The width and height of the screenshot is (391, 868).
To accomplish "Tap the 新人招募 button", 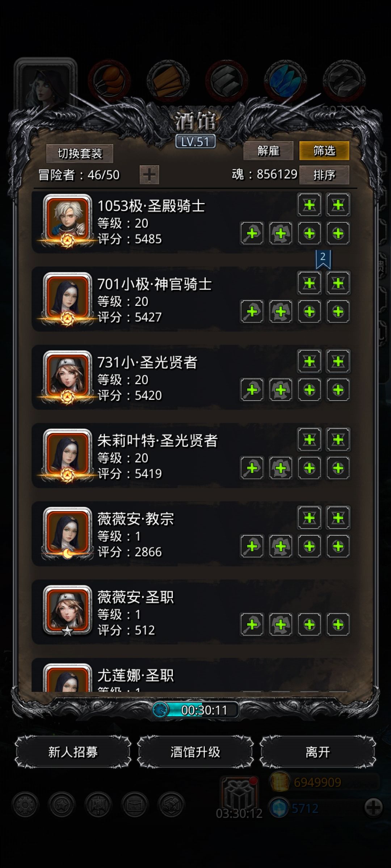I will 73,752.
